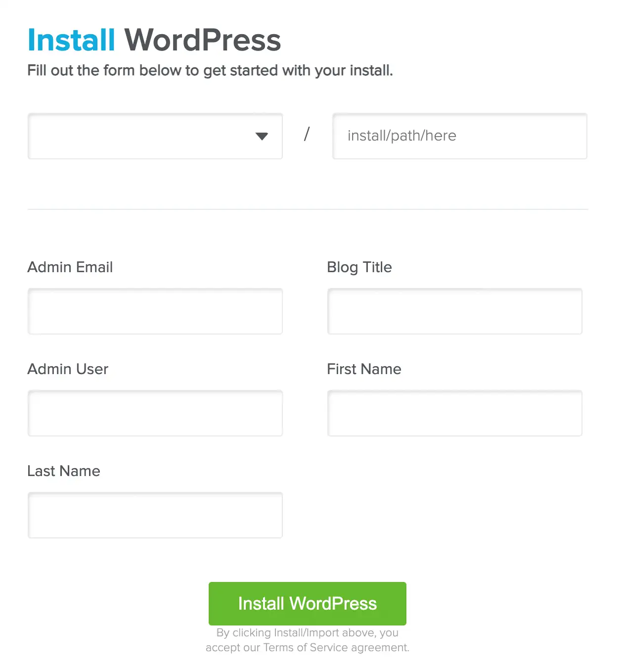
Task: Click the First Name field label
Action: [364, 369]
